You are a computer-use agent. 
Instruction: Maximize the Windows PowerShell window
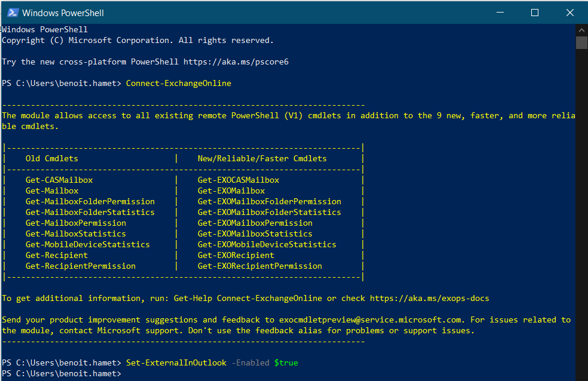coord(535,13)
